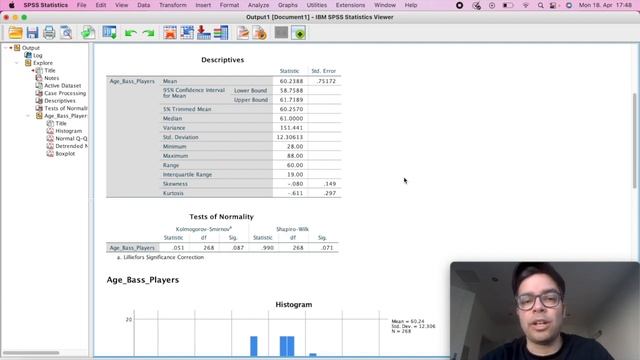This screenshot has height=360, width=640.
Task: Open the Variables info icon
Action: pyautogui.click(x=221, y=33)
